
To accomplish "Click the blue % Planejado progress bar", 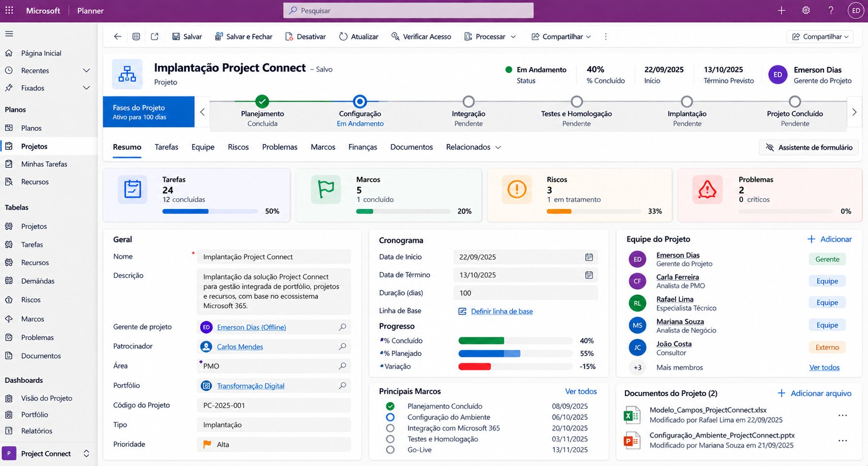I will 489,353.
